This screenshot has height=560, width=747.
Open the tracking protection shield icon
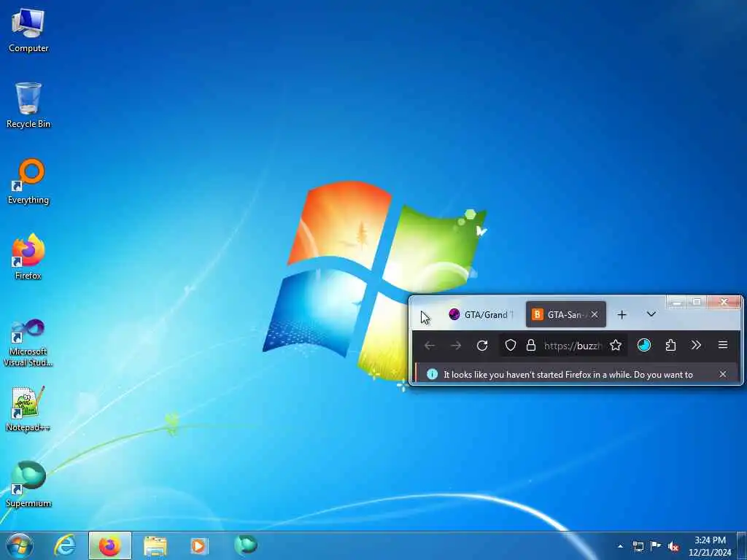(x=510, y=345)
